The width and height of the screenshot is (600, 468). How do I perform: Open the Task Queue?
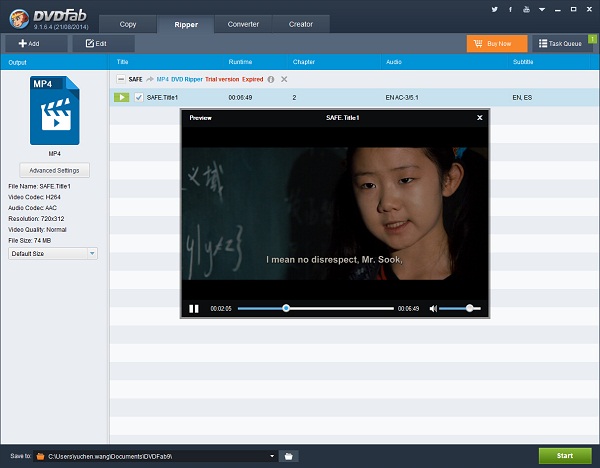click(560, 44)
